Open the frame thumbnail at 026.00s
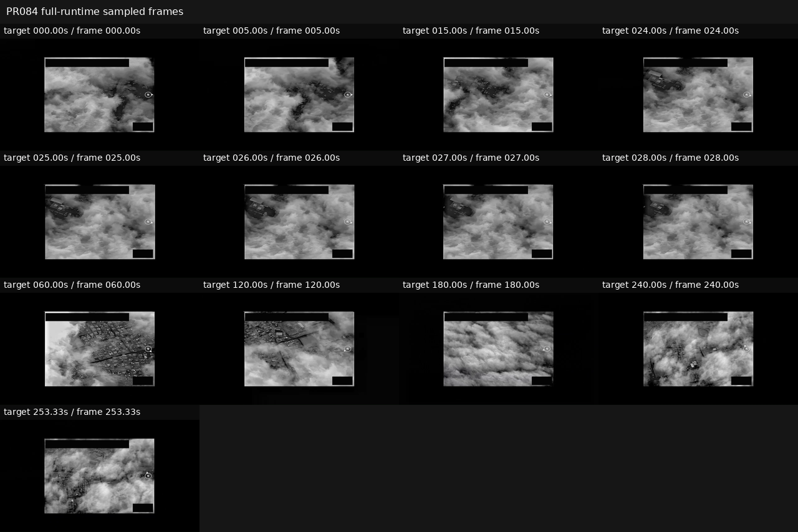The height and width of the screenshot is (532, 798). (x=299, y=222)
